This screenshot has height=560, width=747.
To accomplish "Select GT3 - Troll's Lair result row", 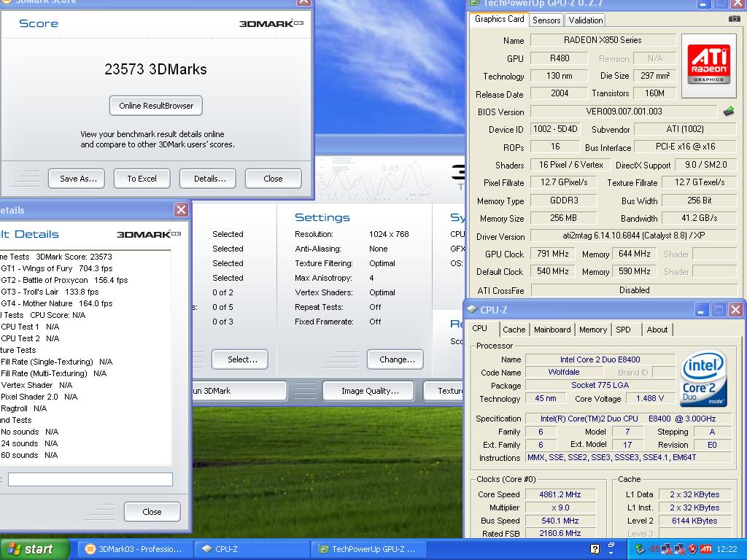I will pyautogui.click(x=50, y=292).
